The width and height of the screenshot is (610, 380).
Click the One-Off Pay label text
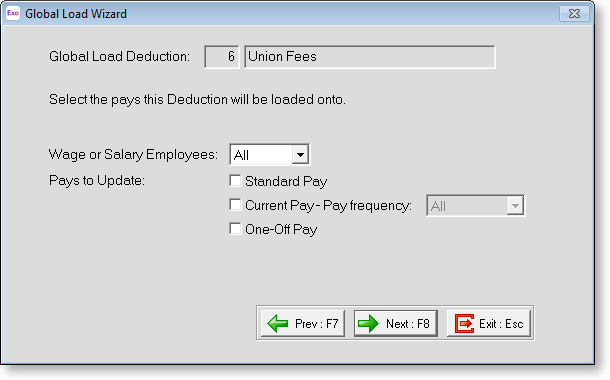281,229
